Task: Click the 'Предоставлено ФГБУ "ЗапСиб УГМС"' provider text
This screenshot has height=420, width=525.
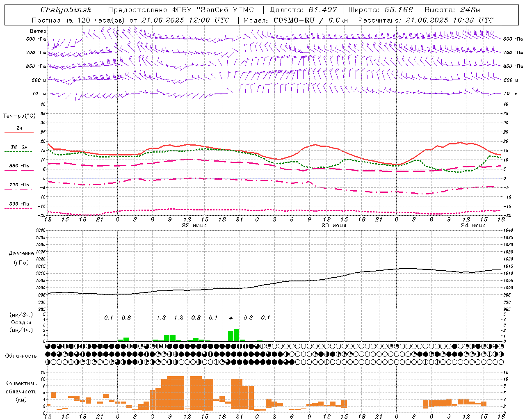Action: 183,10
